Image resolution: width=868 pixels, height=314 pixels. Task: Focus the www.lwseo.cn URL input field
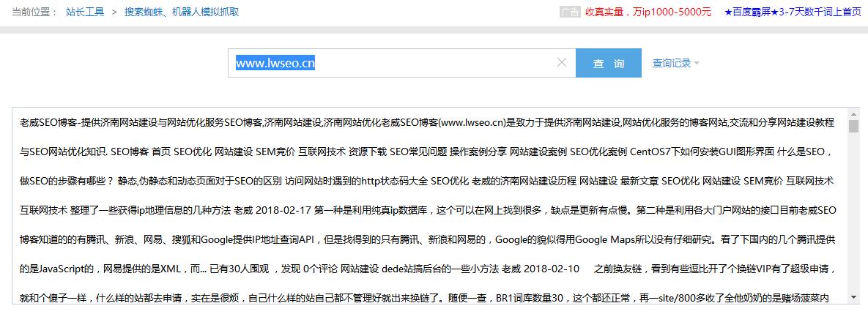(396, 63)
